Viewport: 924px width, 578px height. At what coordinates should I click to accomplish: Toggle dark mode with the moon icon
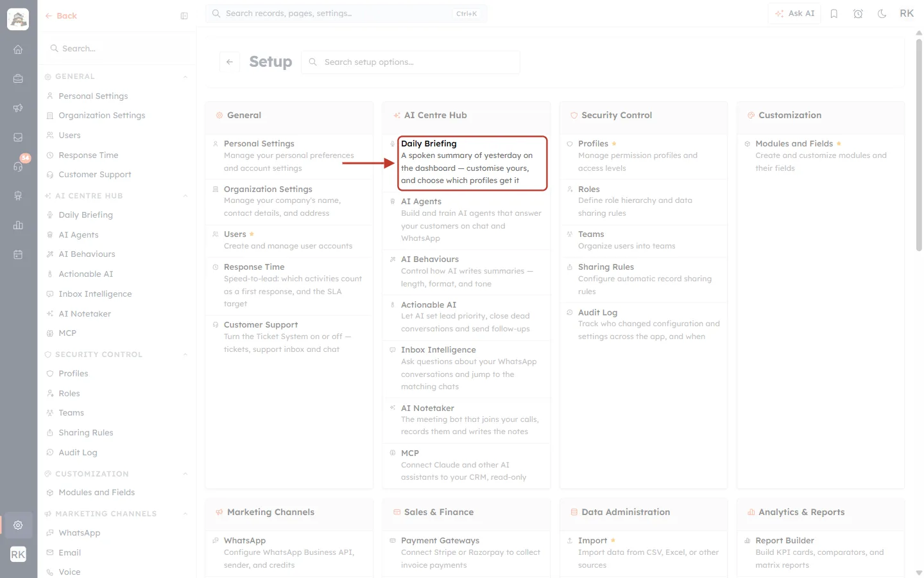882,13
